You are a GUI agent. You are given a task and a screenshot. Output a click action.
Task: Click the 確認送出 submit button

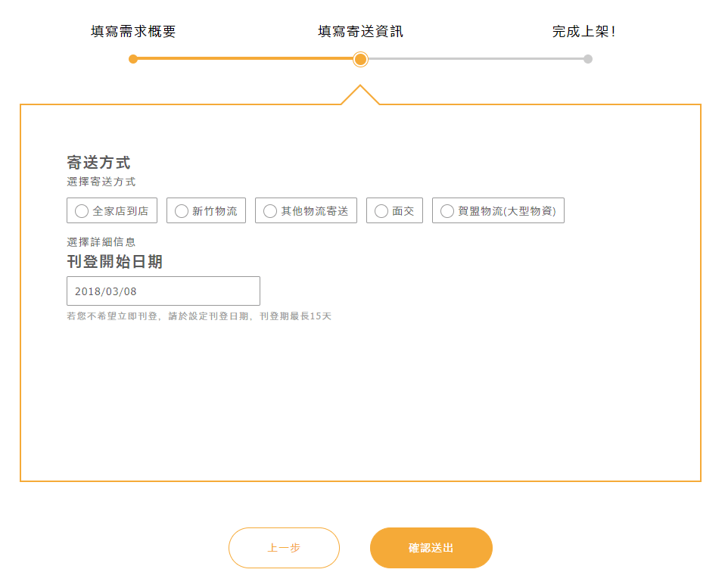click(x=431, y=547)
